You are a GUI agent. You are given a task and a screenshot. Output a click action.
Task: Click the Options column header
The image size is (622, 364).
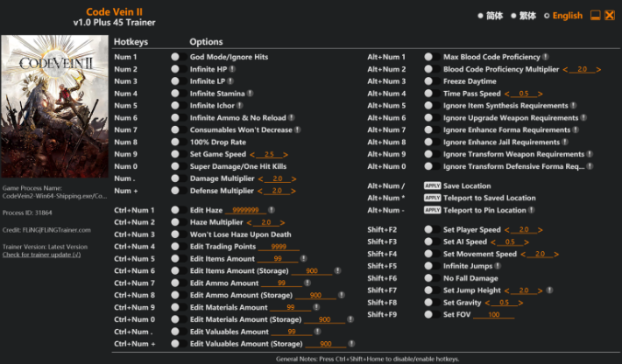point(206,42)
